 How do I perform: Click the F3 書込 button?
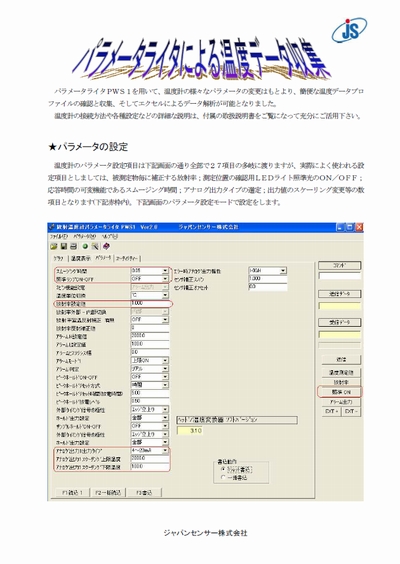[x=144, y=492]
